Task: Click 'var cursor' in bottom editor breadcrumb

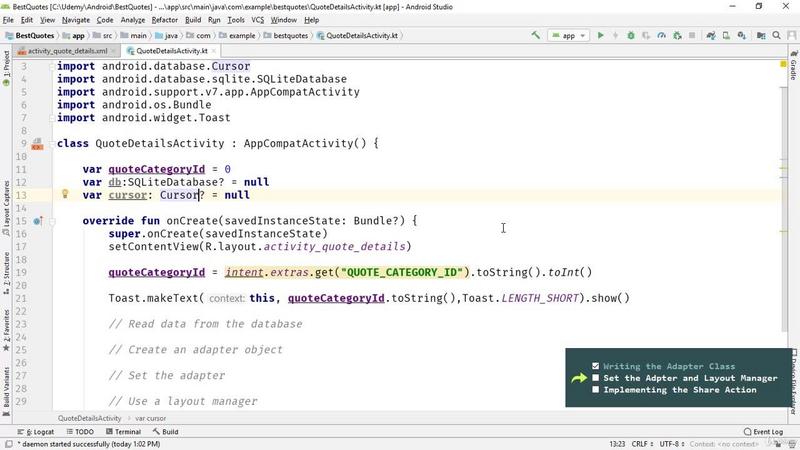Action: pos(151,418)
